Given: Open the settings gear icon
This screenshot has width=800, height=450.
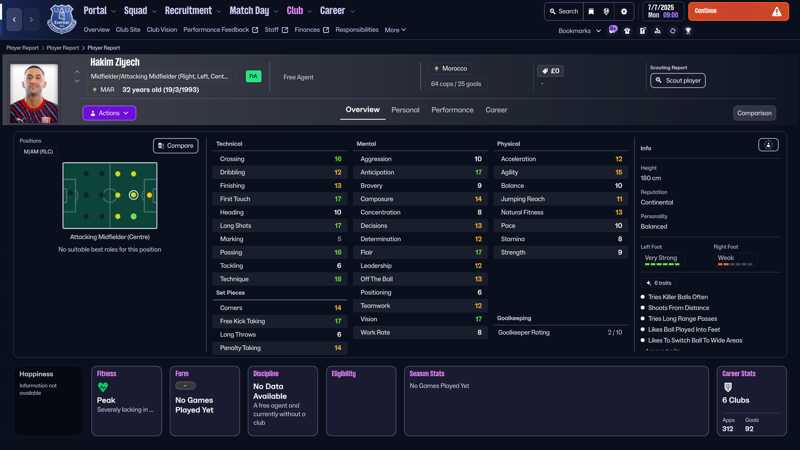Looking at the screenshot, I should (624, 12).
